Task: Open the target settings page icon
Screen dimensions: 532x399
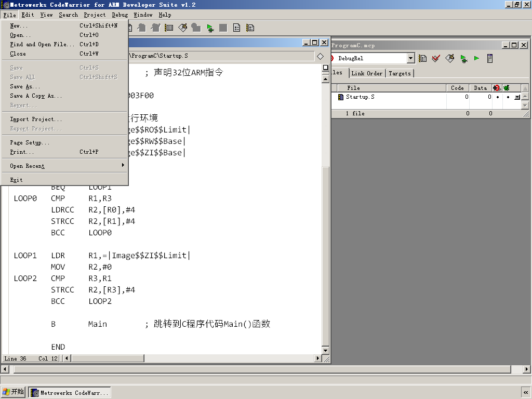Action: coord(237,28)
